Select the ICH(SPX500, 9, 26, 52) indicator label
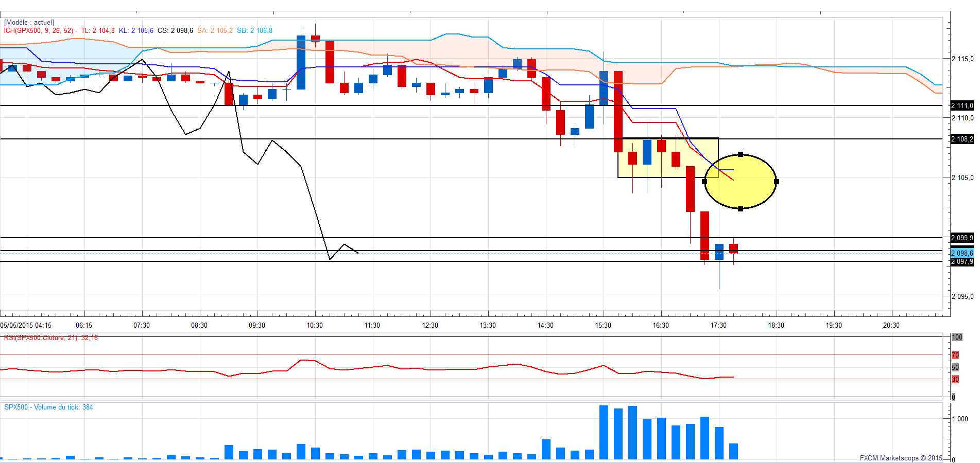Screen dimensions: 980x463 click(39, 30)
